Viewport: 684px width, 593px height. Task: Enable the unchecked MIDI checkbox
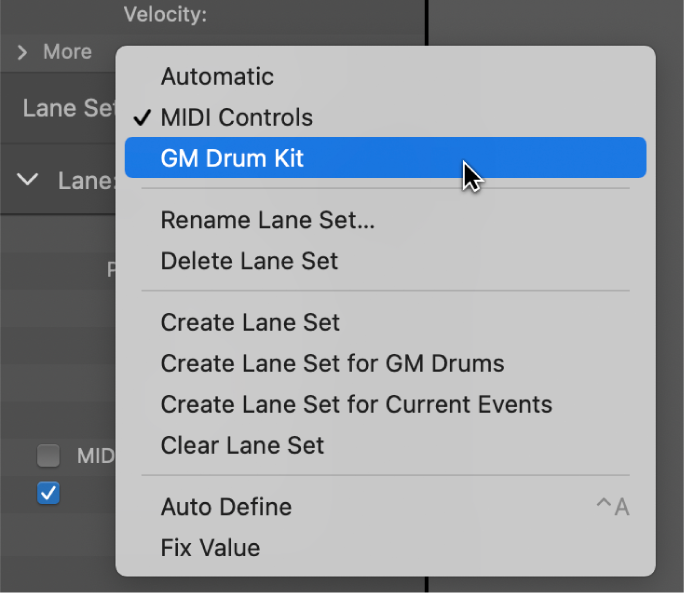[x=48, y=457]
